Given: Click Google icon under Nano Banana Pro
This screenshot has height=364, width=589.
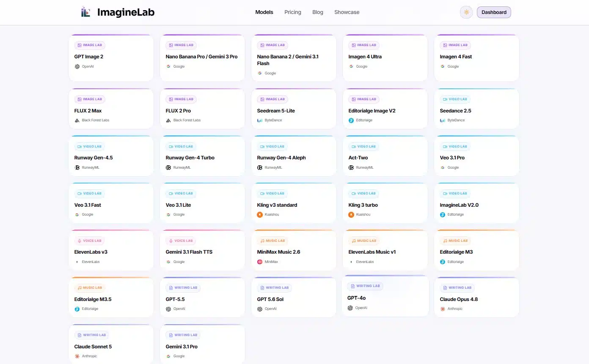Looking at the screenshot, I should 168,66.
